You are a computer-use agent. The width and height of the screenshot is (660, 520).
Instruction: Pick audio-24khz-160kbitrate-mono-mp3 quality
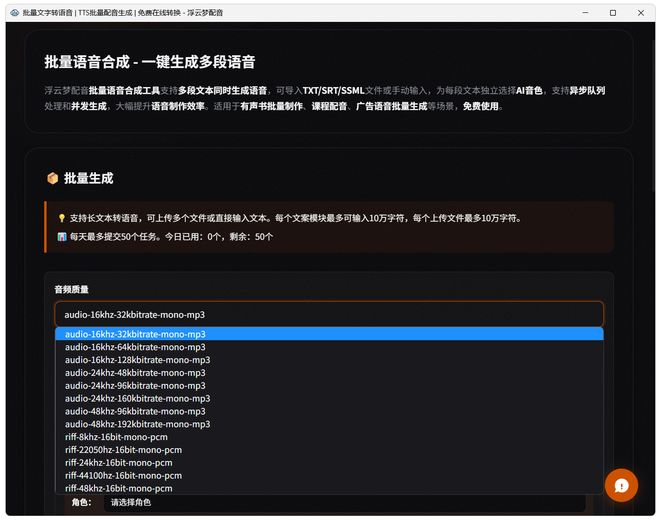[329, 398]
